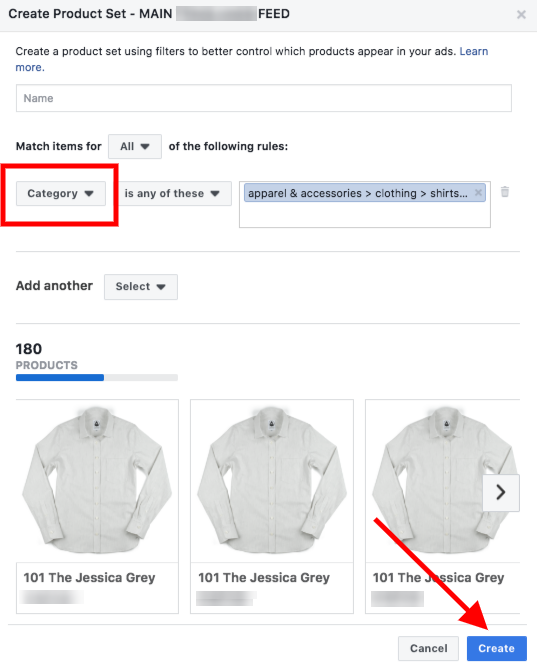
Task: Select the second Jessica Grey shirt thumbnail
Action: pyautogui.click(x=272, y=481)
